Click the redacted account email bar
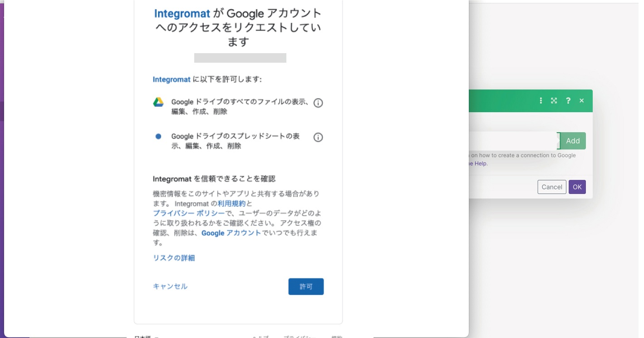 tap(240, 58)
